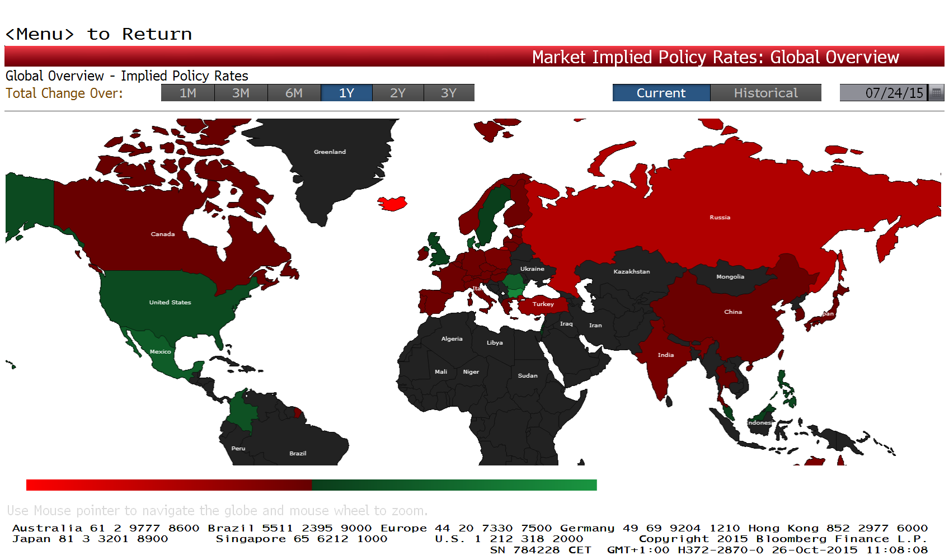This screenshot has height=560, width=949.
Task: Click Mexico on the map
Action: pos(160,352)
